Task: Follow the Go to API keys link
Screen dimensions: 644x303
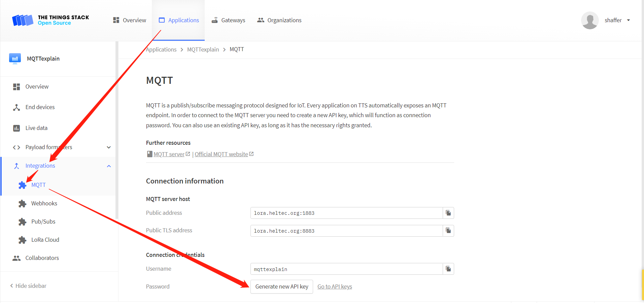Action: click(x=335, y=287)
